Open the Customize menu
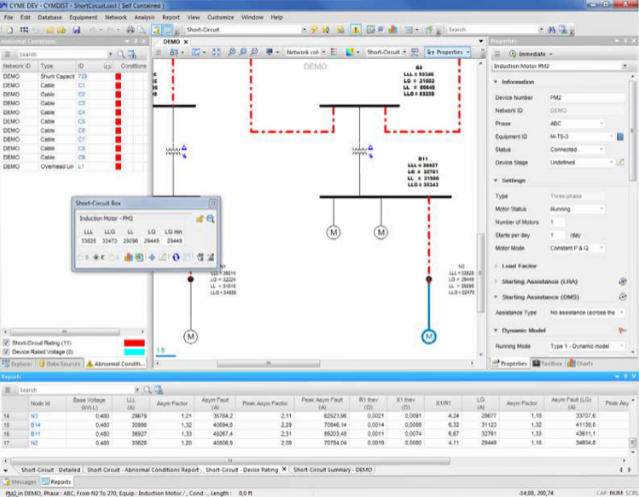 coord(220,18)
